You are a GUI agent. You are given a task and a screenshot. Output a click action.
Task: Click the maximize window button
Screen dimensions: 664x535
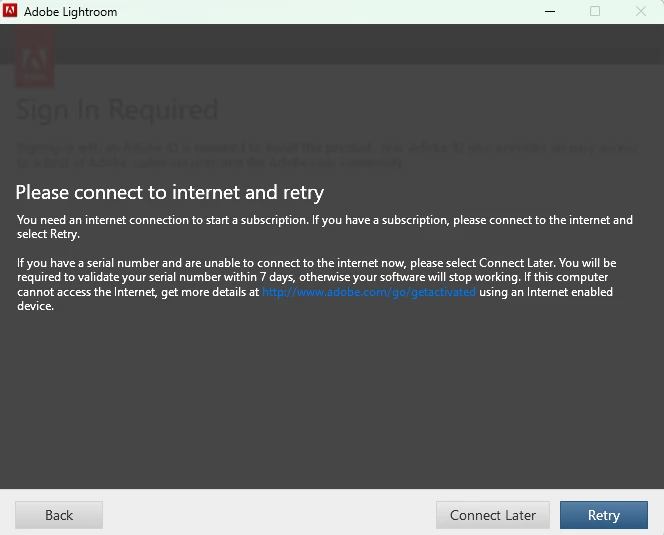coord(595,11)
